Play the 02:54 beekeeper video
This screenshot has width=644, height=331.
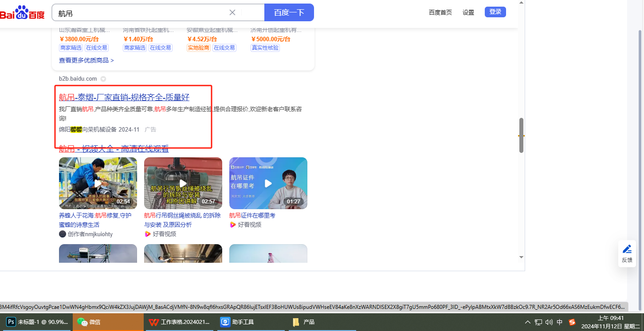point(98,183)
